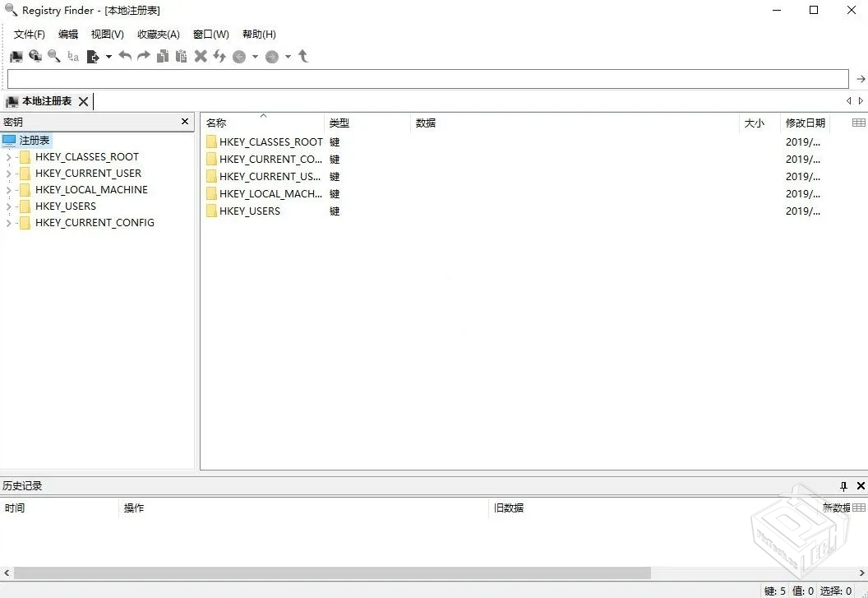Click the find-and-replace 'ba' icon

pos(72,56)
